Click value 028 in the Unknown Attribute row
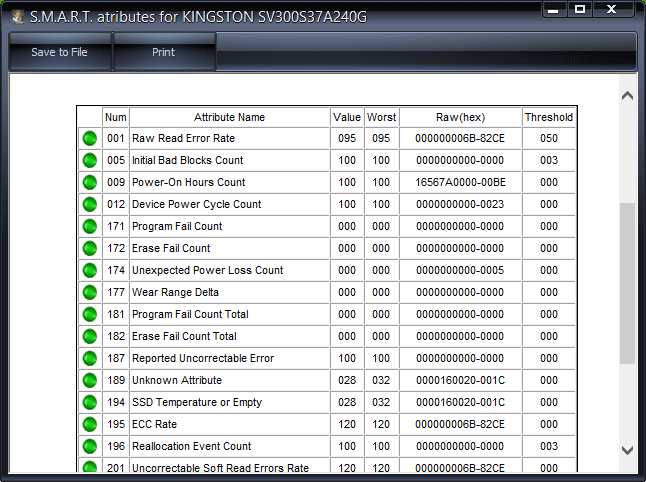The width and height of the screenshot is (646, 482). point(347,380)
